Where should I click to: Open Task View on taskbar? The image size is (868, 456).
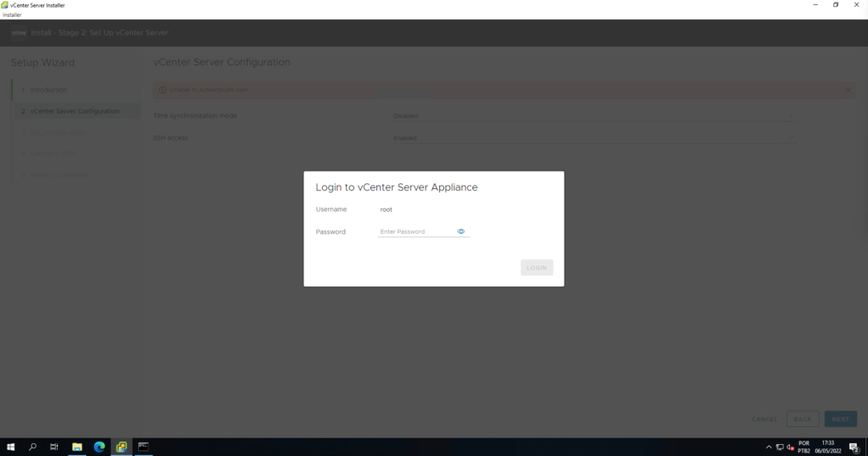tap(53, 447)
